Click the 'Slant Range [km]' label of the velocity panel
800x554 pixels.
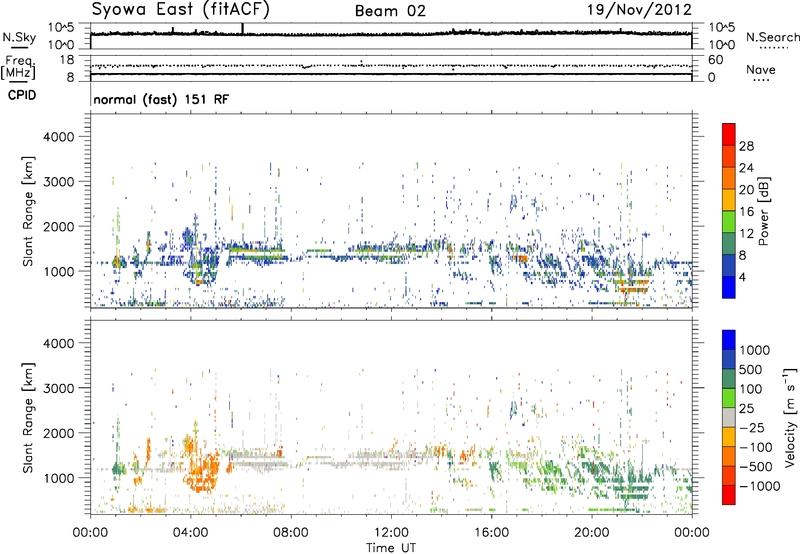coord(28,418)
